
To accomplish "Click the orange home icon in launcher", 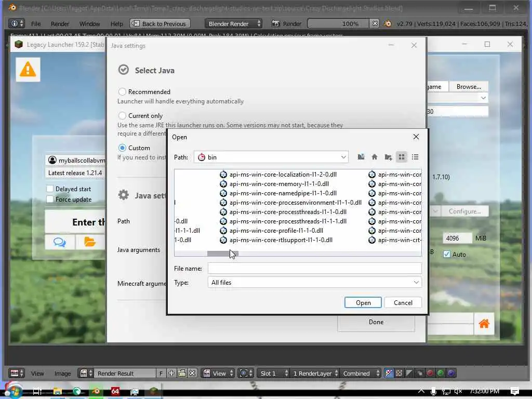I will 484,324.
